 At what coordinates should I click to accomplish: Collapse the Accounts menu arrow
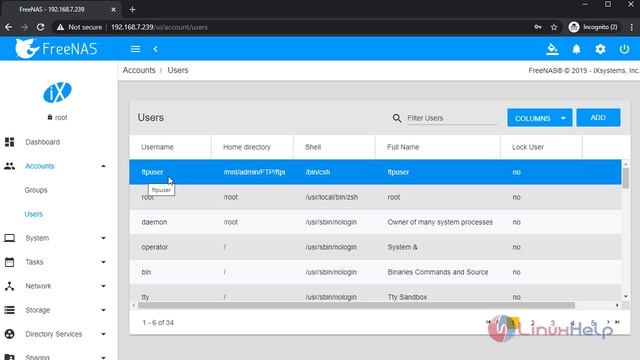[x=103, y=166]
